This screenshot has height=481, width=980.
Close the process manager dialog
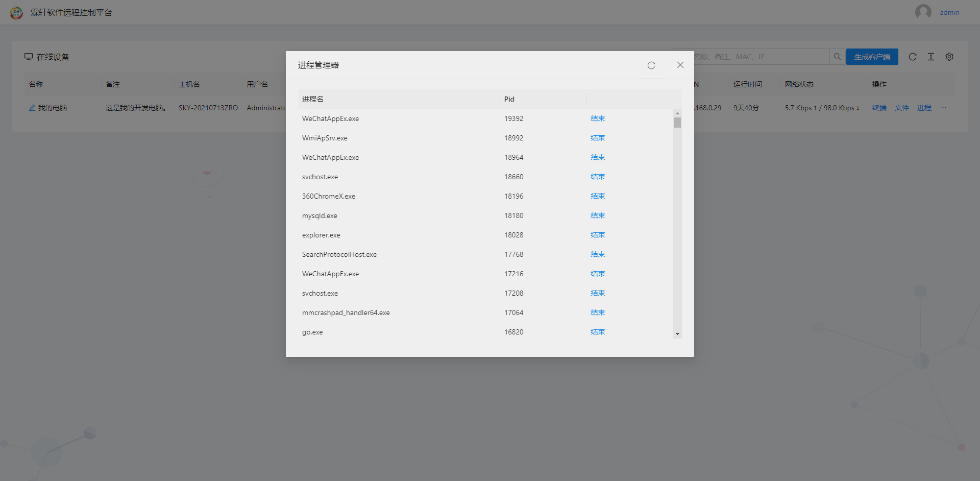pyautogui.click(x=680, y=65)
